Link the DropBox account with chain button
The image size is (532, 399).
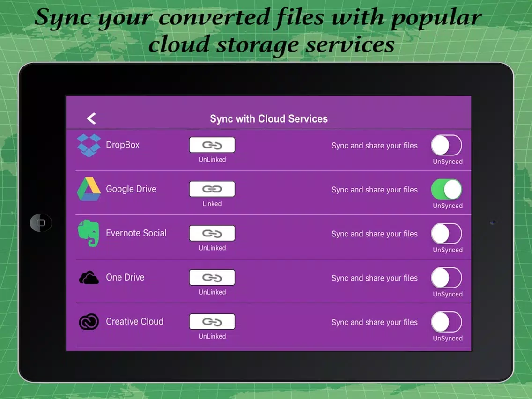coord(212,145)
